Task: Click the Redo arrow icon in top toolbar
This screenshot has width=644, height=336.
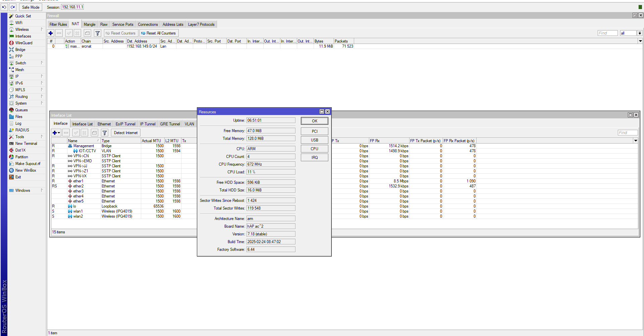Action: coord(13,7)
